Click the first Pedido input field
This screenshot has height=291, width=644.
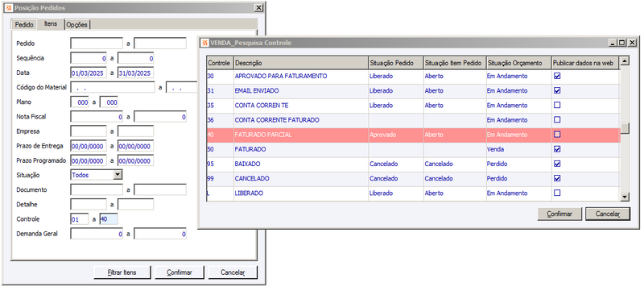tap(97, 44)
